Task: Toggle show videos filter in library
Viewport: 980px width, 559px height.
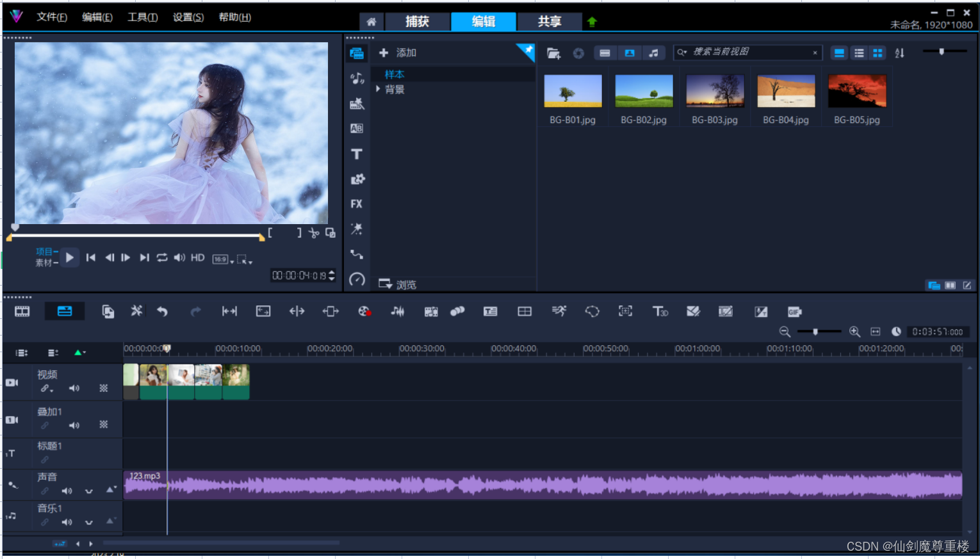Action: [605, 53]
